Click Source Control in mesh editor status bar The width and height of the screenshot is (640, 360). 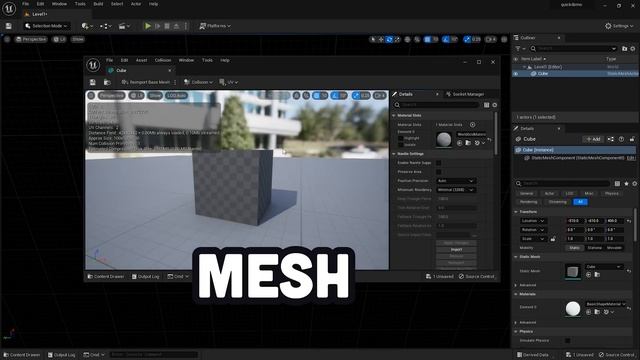476,276
